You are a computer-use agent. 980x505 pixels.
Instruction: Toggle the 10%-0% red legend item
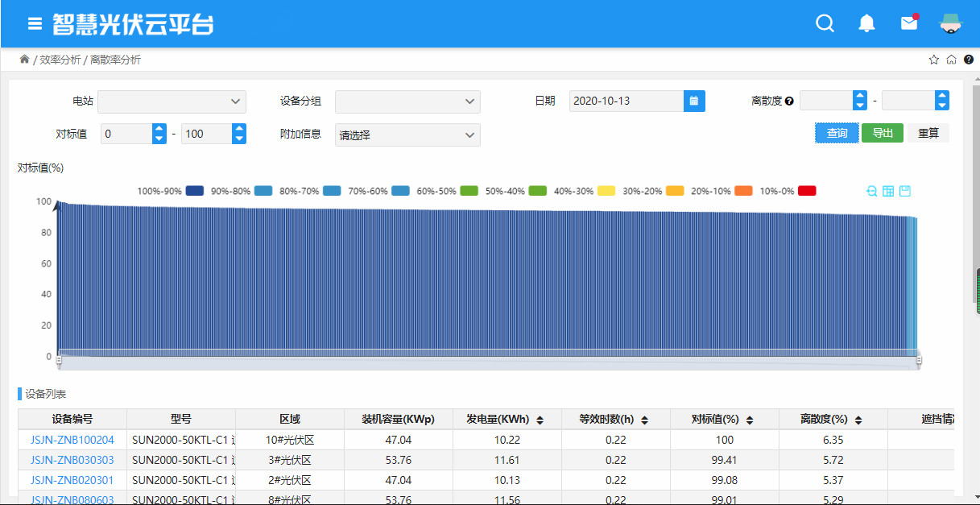807,191
